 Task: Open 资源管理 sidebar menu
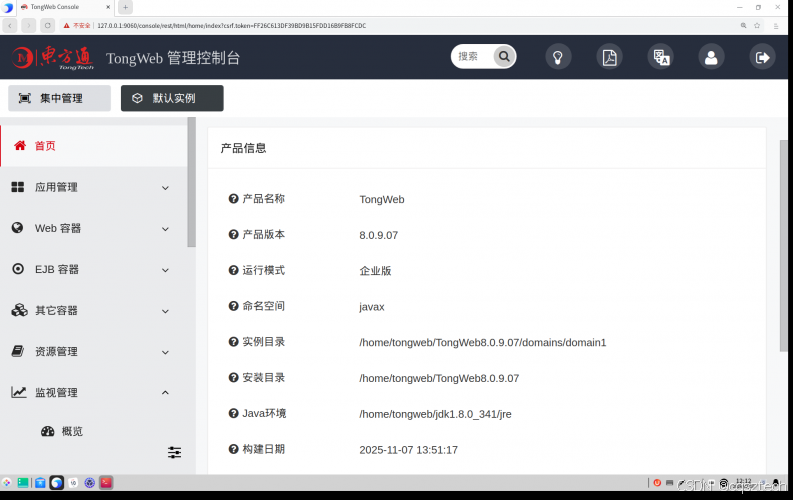(94, 351)
